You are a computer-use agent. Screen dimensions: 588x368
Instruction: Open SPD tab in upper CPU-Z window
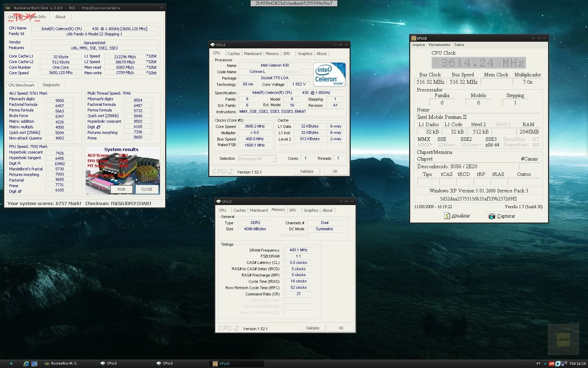click(x=287, y=54)
